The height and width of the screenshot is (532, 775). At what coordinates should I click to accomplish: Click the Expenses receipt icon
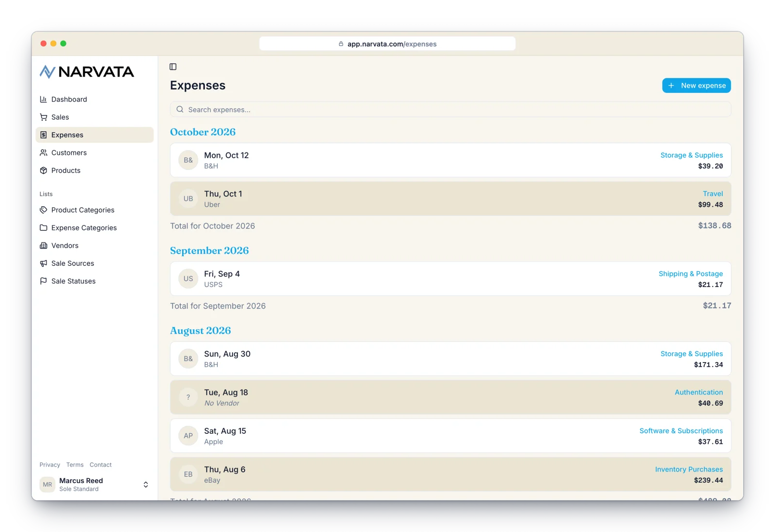point(44,135)
